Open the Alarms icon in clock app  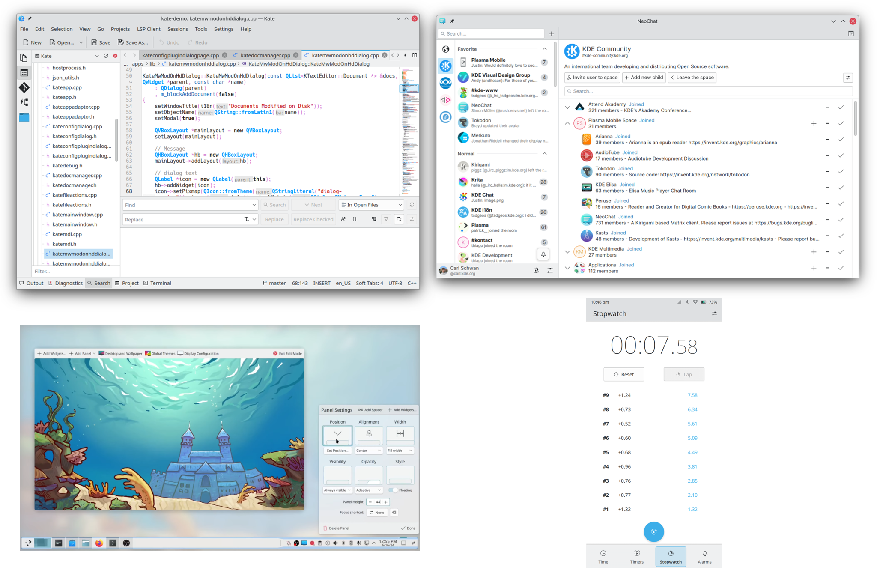tap(704, 556)
